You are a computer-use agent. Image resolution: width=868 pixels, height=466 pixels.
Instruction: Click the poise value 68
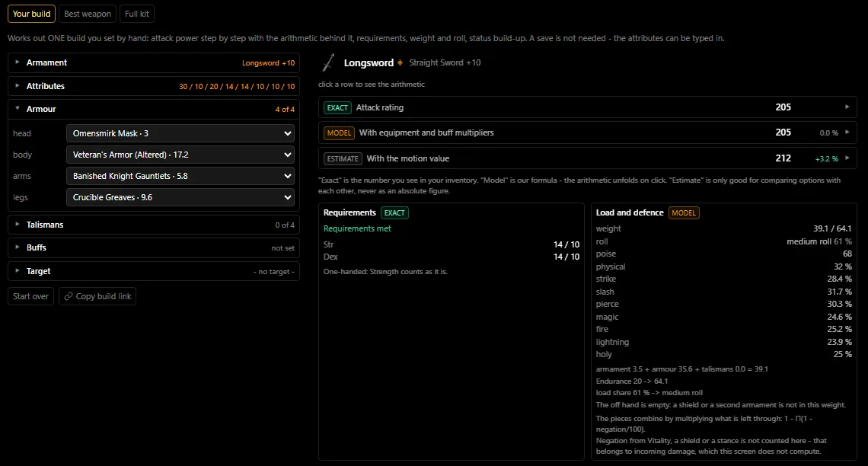(x=847, y=254)
